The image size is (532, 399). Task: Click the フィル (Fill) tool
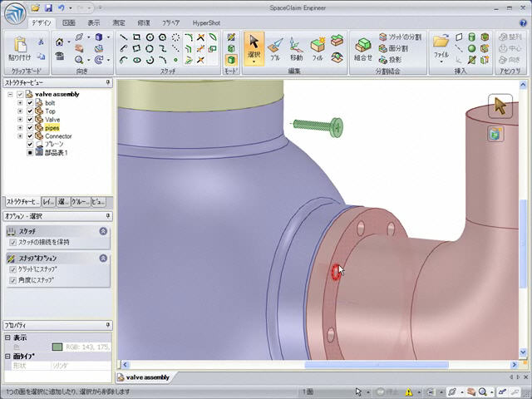[318, 48]
